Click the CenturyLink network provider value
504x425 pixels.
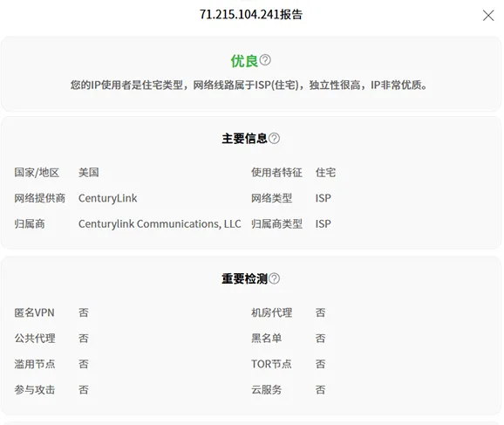click(x=107, y=198)
